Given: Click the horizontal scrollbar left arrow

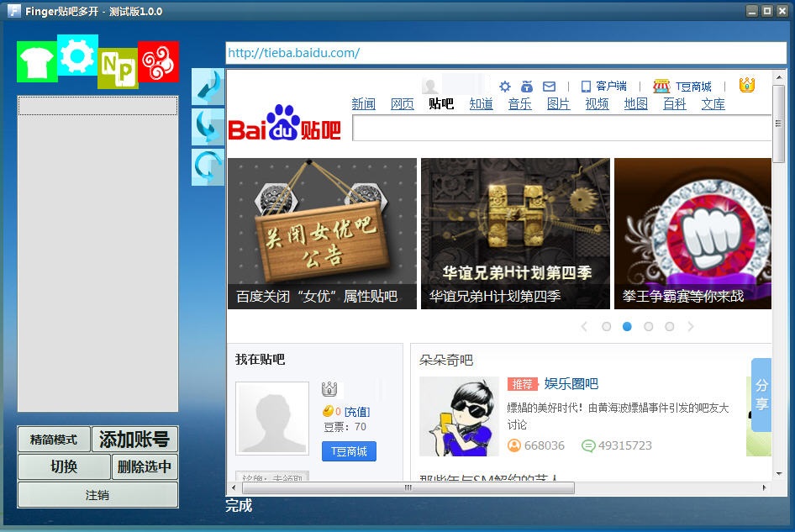Looking at the screenshot, I should pyautogui.click(x=234, y=488).
